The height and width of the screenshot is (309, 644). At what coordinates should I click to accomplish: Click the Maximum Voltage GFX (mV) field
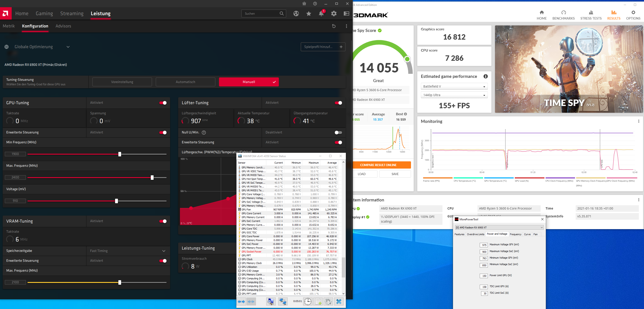tap(484, 245)
